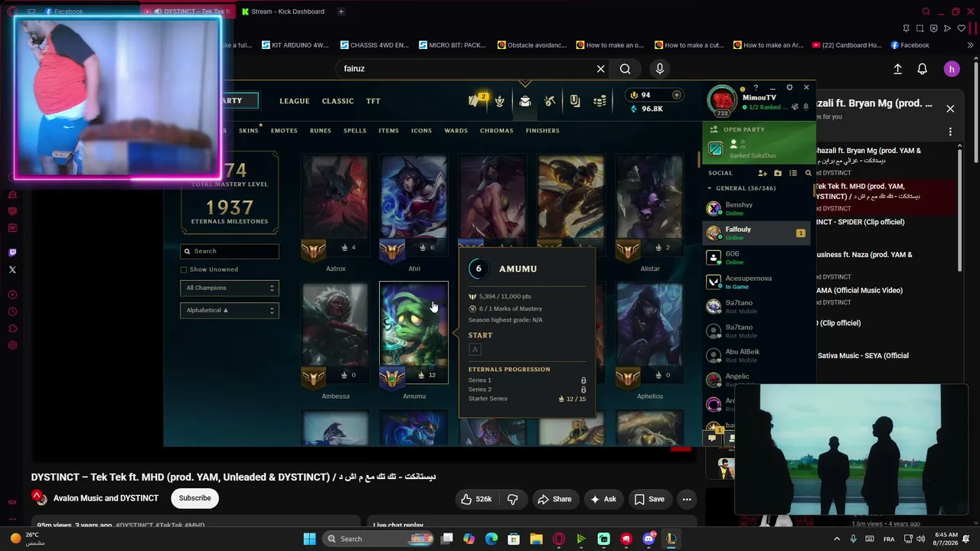
Task: Open the friends list view options icon
Action: click(793, 173)
